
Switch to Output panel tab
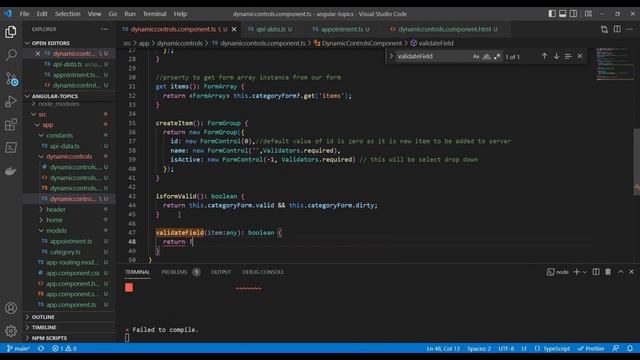pyautogui.click(x=221, y=272)
